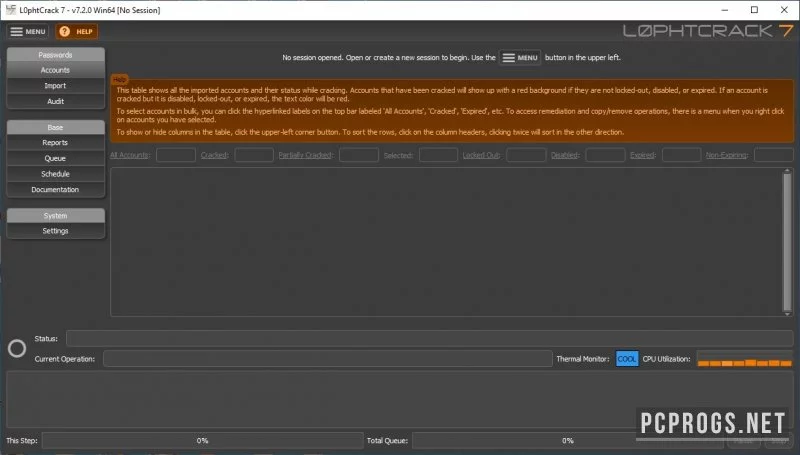The height and width of the screenshot is (455, 800).
Task: Collapse the System section header
Action: pyautogui.click(x=56, y=215)
